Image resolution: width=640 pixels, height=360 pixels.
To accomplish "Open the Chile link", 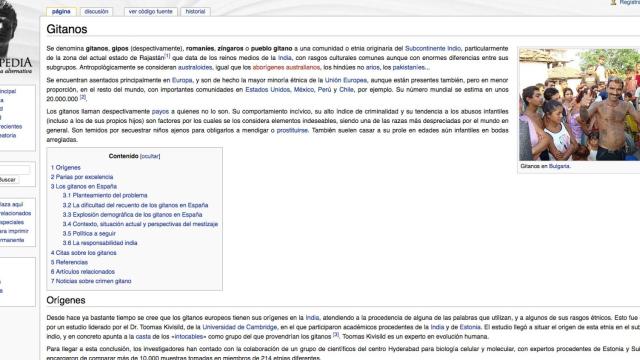I will tap(347, 90).
